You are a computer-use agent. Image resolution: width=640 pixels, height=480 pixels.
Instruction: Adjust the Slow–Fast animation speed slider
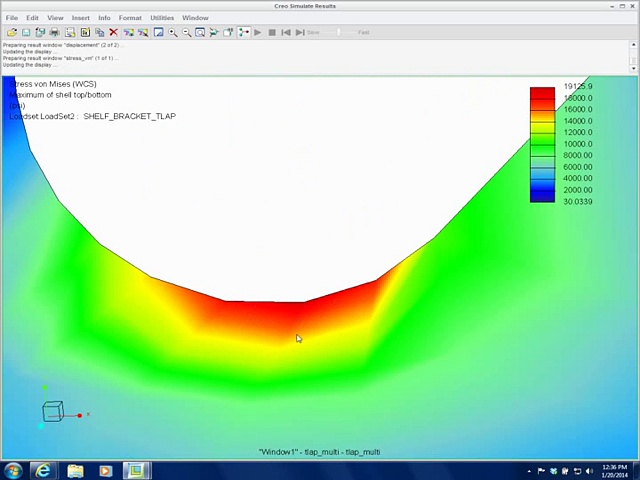[337, 32]
